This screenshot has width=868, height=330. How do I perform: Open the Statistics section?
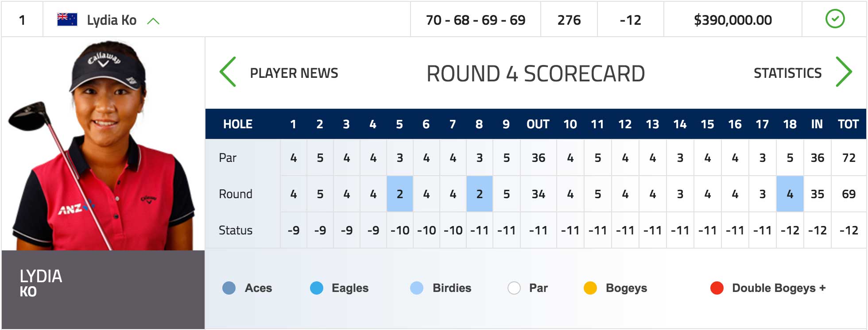[787, 73]
